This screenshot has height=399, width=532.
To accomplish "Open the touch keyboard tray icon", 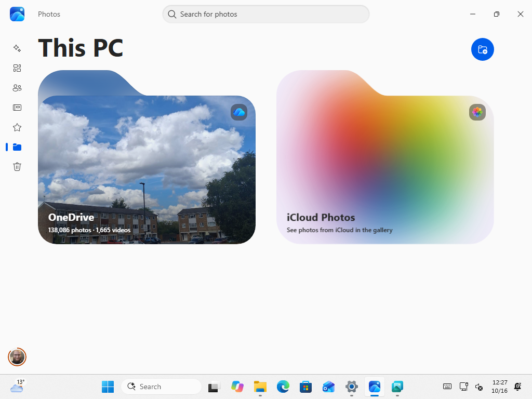I will [447, 386].
